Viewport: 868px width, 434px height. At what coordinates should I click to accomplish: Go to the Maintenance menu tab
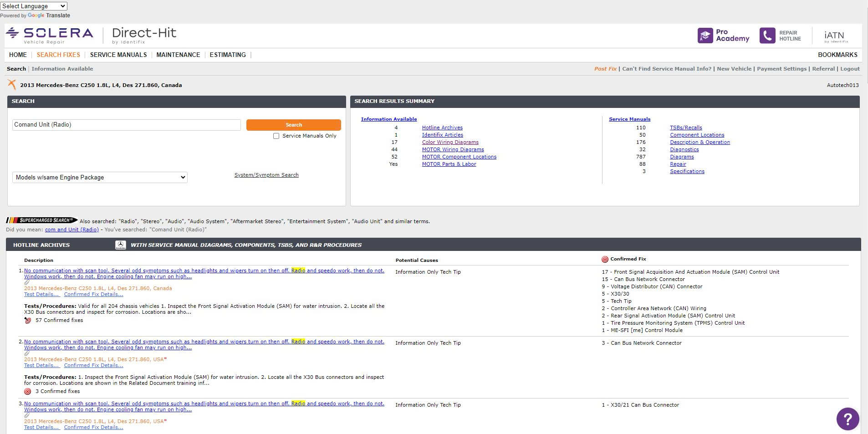click(x=178, y=55)
